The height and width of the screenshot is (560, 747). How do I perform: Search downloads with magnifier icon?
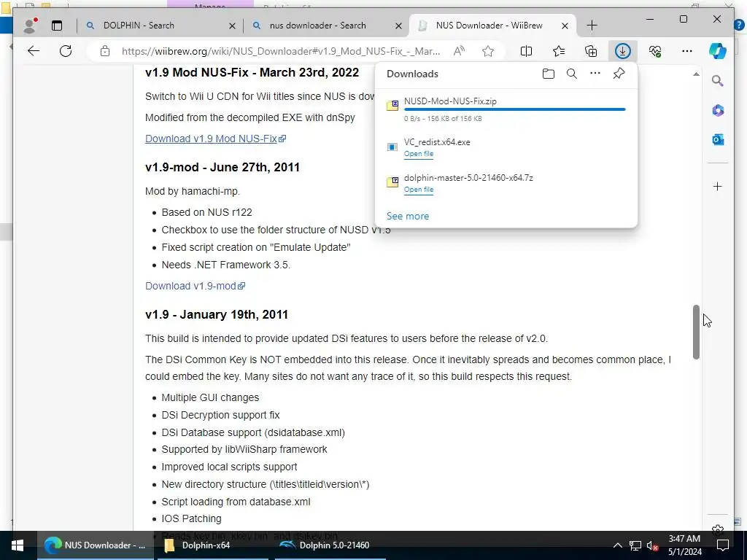tap(572, 74)
